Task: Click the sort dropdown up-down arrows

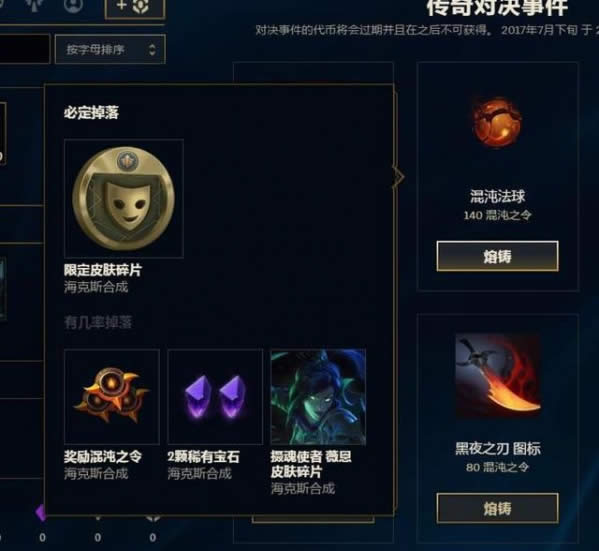Action: point(152,50)
